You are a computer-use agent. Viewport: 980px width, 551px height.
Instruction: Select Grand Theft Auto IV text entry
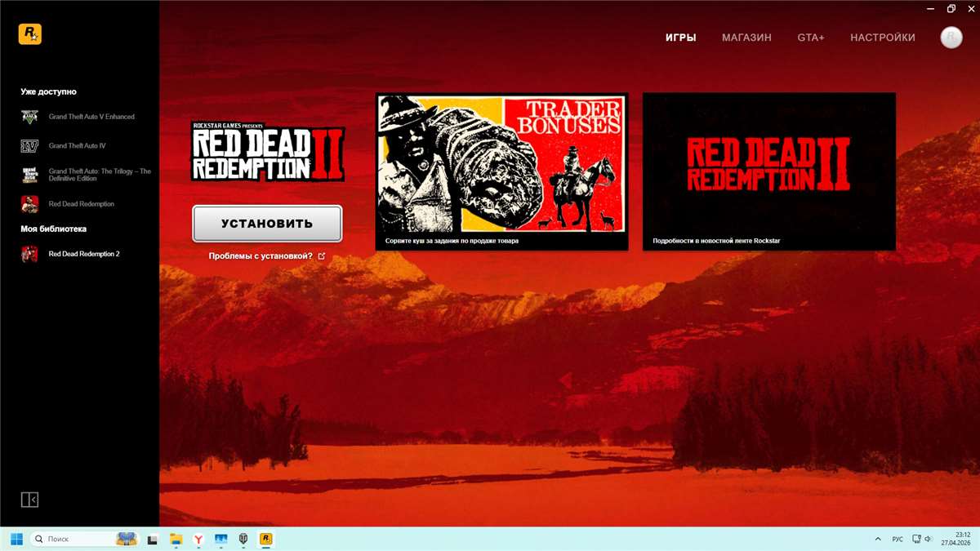[x=78, y=146]
